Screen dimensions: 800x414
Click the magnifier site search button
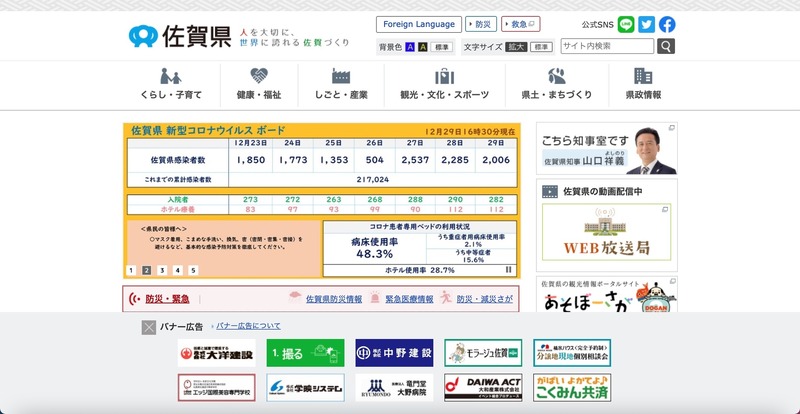point(666,46)
